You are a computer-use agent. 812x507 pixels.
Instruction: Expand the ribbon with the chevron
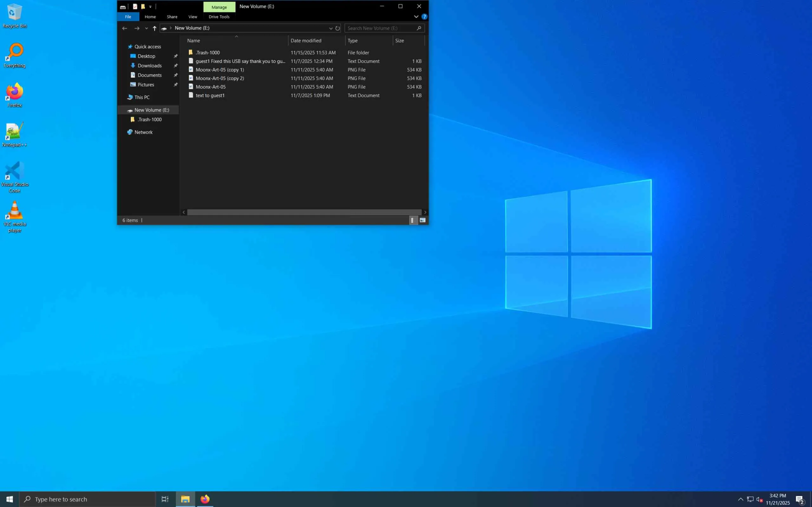point(416,16)
